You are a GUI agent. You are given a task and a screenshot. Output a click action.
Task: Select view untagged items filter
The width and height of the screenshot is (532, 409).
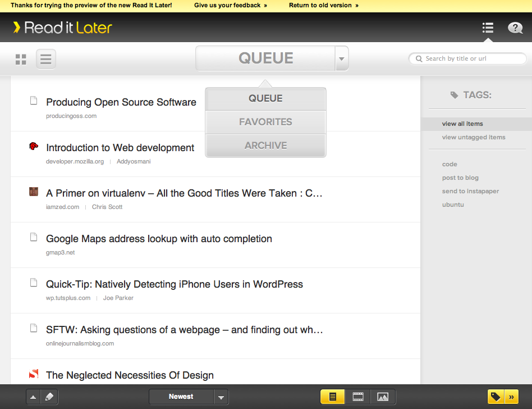(474, 137)
